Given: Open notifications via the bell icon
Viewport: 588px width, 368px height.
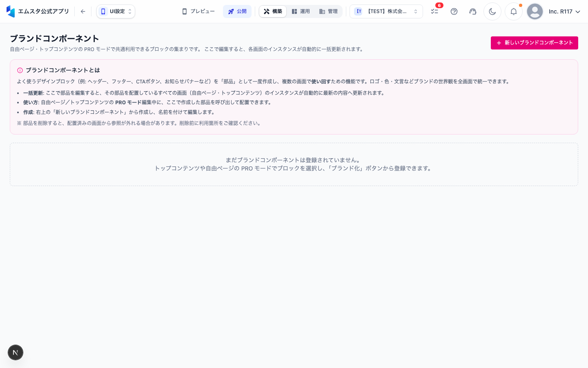Looking at the screenshot, I should [x=514, y=11].
